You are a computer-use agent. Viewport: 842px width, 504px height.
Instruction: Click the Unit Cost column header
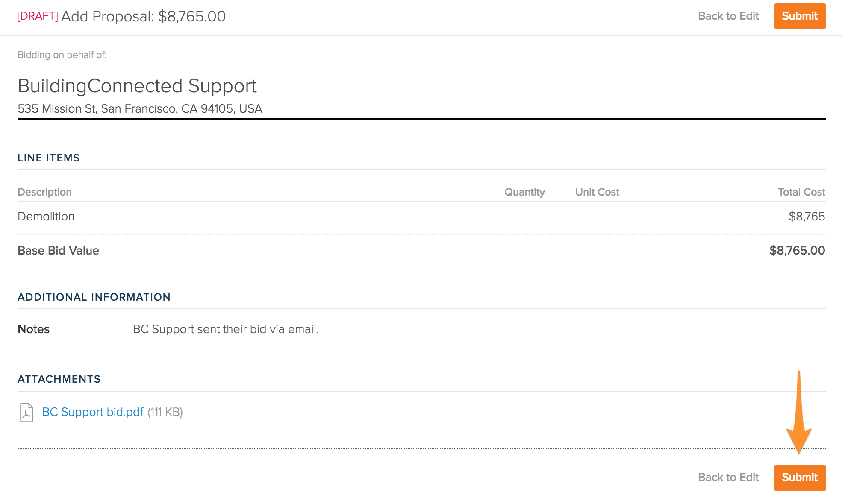pos(597,192)
